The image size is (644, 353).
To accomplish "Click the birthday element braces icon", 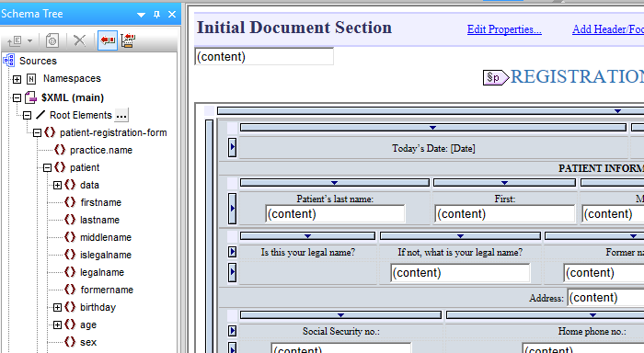I will pos(70,307).
